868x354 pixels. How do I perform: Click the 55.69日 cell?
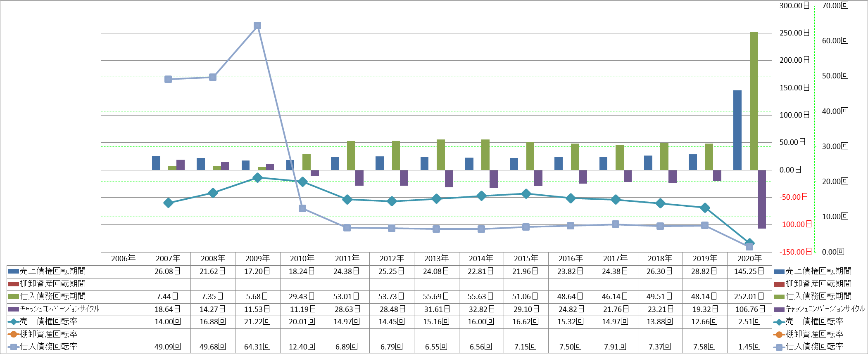[436, 297]
